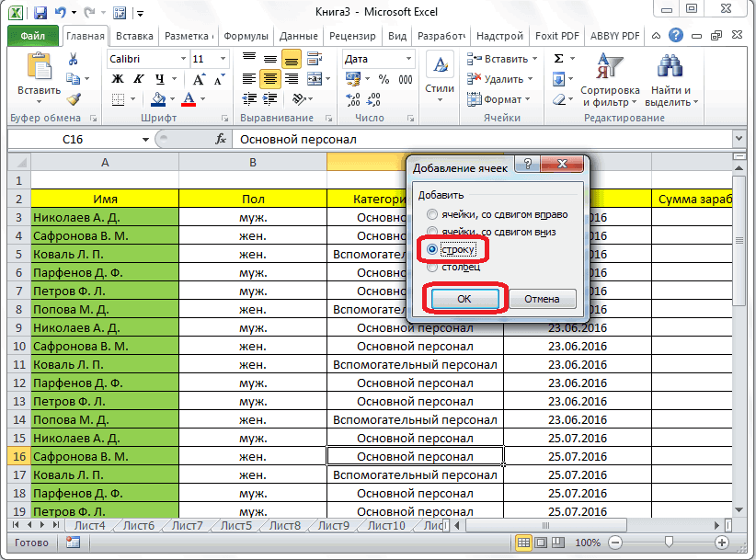Switch to the Формулы ribbon tab
Screen dimensions: 756x560
click(246, 36)
